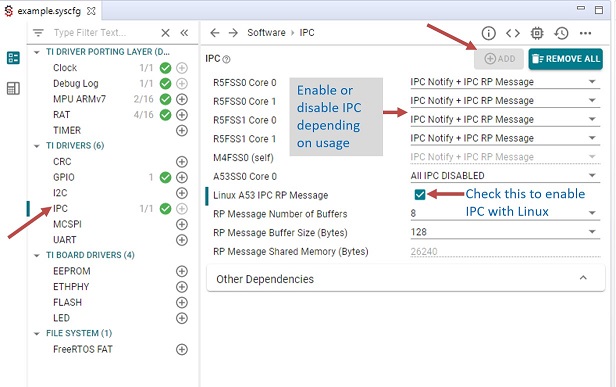Collapse the sidebar with the double chevron
Viewport: 616px width, 387px height.
pos(184,33)
